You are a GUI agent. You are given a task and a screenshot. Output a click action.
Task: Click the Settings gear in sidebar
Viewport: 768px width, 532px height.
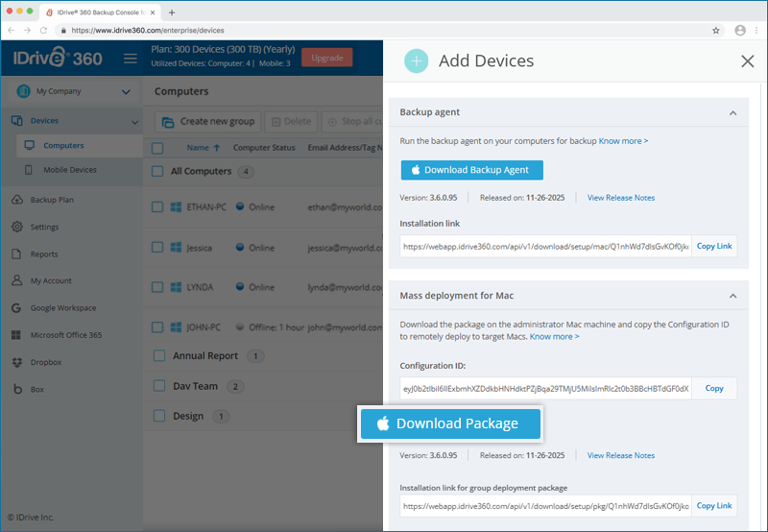[x=17, y=228]
